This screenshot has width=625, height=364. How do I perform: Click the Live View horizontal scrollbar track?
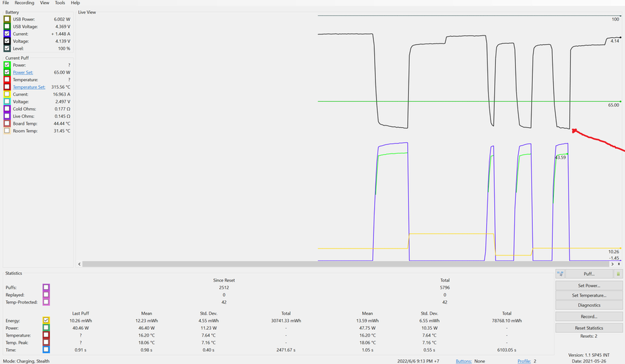pos(346,264)
